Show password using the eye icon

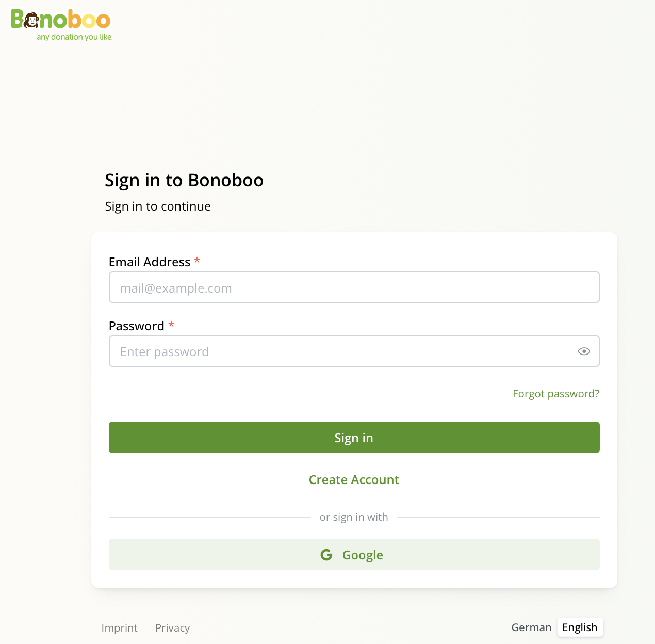(x=584, y=351)
